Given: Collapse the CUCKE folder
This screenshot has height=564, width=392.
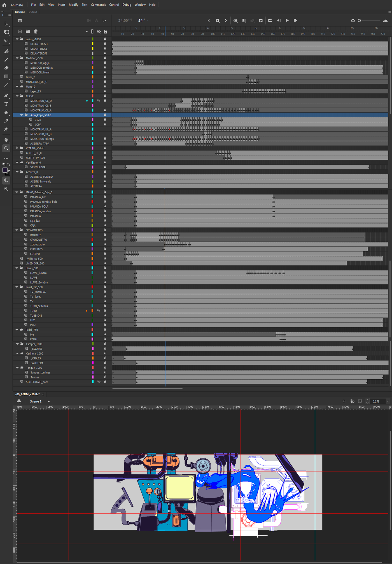Looking at the screenshot, I should tap(17, 96).
